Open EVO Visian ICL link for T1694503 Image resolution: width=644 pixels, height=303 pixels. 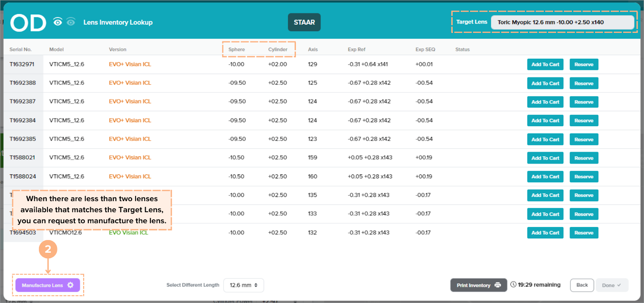click(x=128, y=233)
